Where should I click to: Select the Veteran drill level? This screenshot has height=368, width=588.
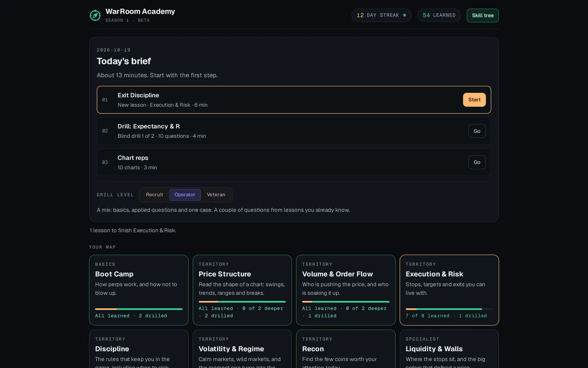(216, 195)
